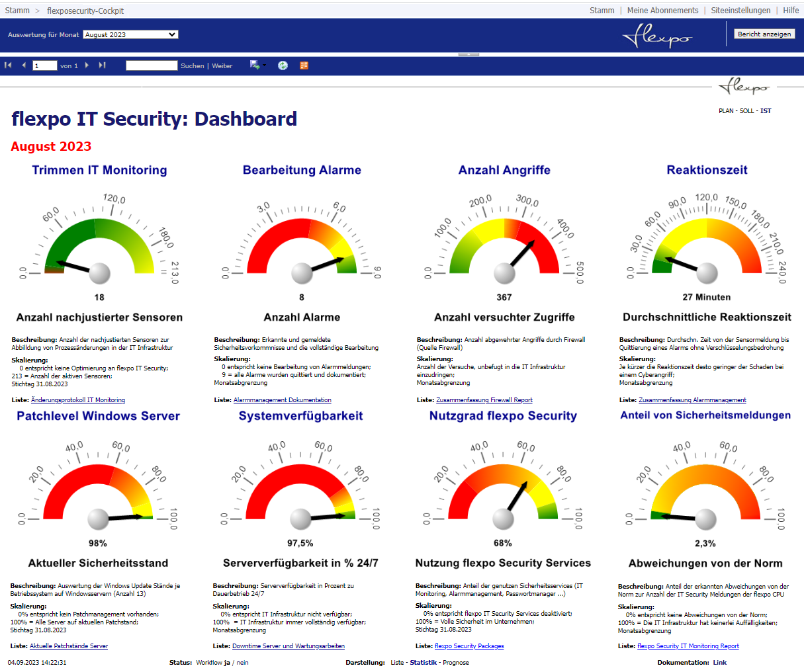Viewport: 806px width, 672px height.
Task: Click the report search text field
Action: 152,65
